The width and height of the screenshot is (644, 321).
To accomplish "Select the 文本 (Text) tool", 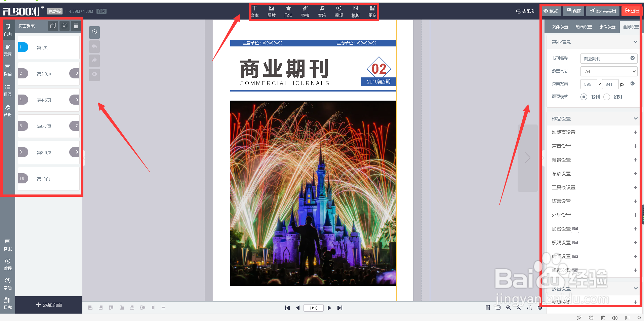I will coord(255,11).
